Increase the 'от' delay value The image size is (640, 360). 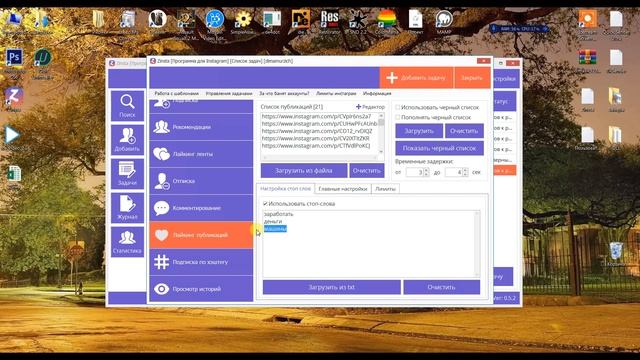(426, 170)
